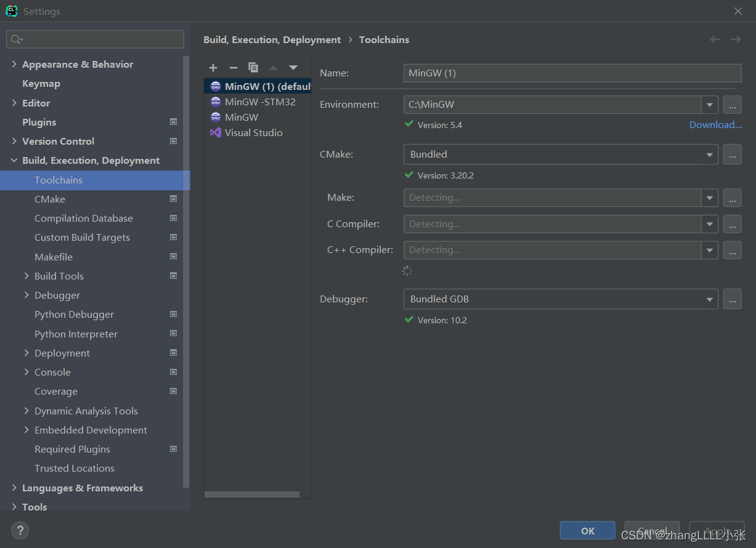Screen dimensions: 756x548
Task: Open Makefile settings
Action: click(54, 257)
